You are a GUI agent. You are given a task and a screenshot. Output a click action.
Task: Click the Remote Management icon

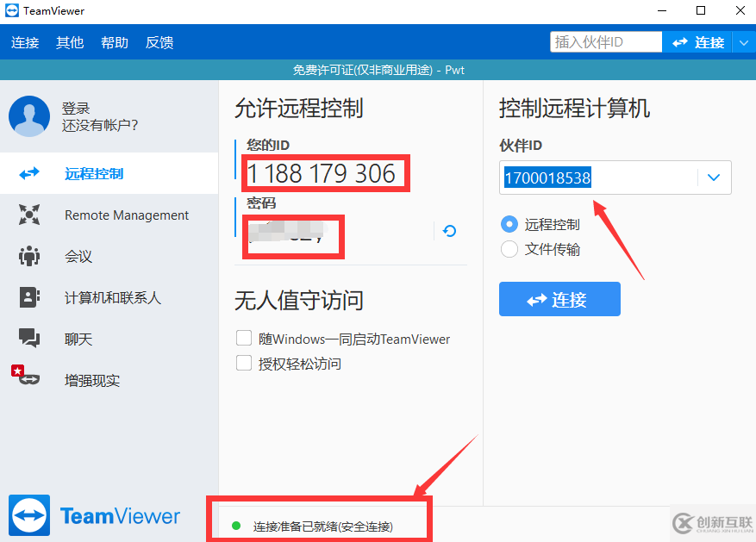(x=29, y=215)
